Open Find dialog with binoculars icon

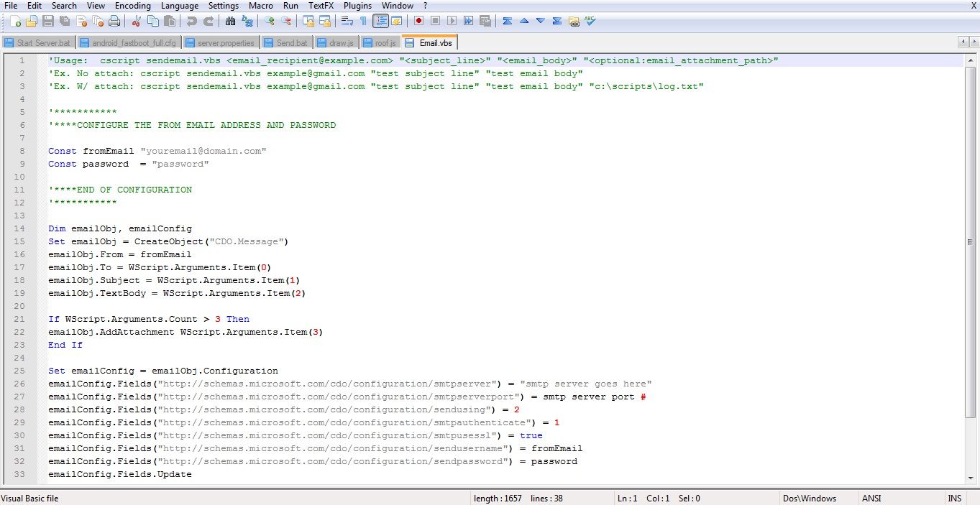point(230,22)
